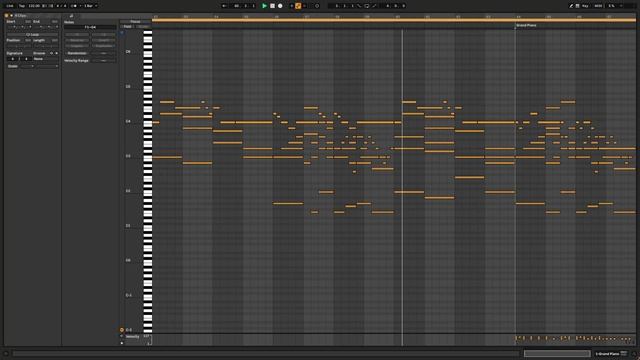Adjust the Randomize amount slider

(104, 53)
